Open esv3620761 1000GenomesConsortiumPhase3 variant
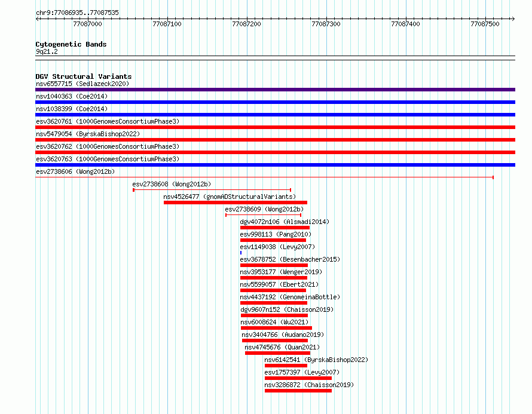 coord(108,121)
